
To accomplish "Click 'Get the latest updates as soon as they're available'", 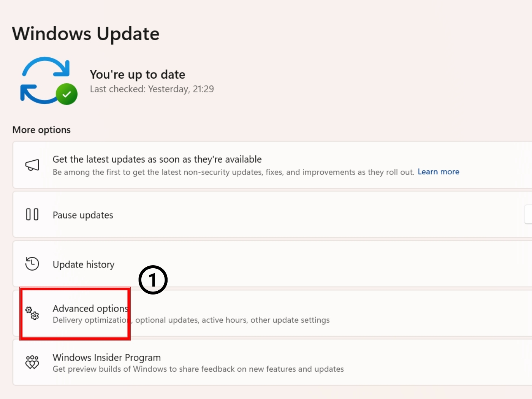I will (x=157, y=159).
